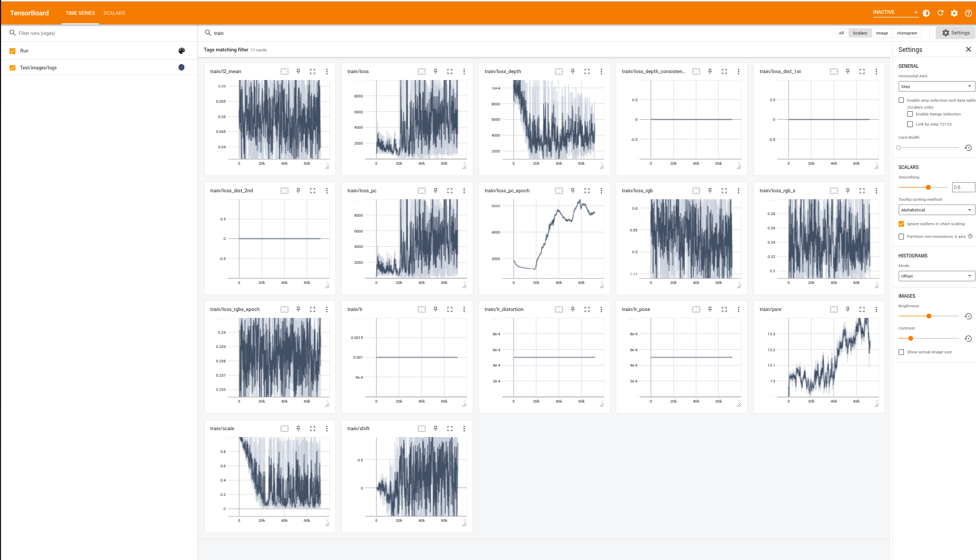
Task: Open the help menu
Action: point(969,13)
